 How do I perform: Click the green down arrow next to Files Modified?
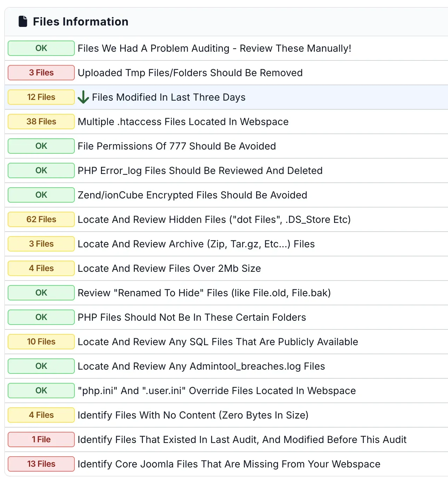coord(83,97)
